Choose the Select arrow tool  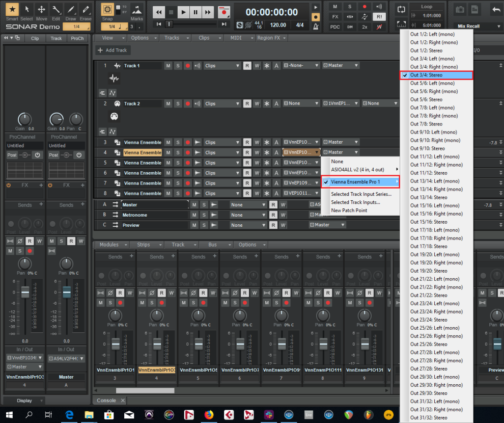coord(27,9)
